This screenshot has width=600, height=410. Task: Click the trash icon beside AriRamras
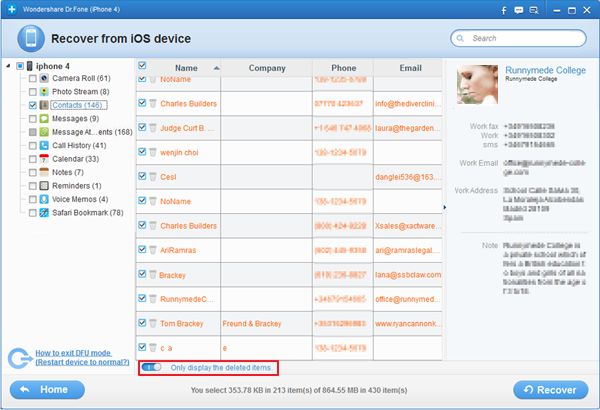pos(153,250)
